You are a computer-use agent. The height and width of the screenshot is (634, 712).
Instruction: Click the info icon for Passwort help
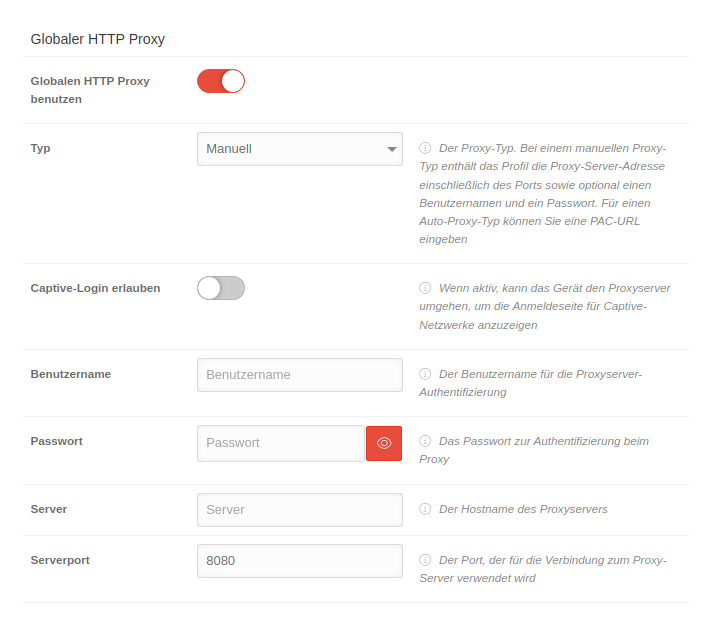[x=425, y=441]
